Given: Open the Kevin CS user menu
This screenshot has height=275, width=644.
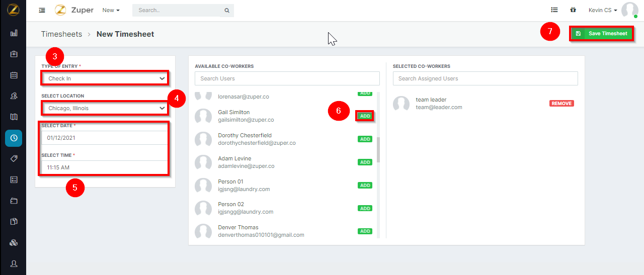Looking at the screenshot, I should tap(603, 10).
